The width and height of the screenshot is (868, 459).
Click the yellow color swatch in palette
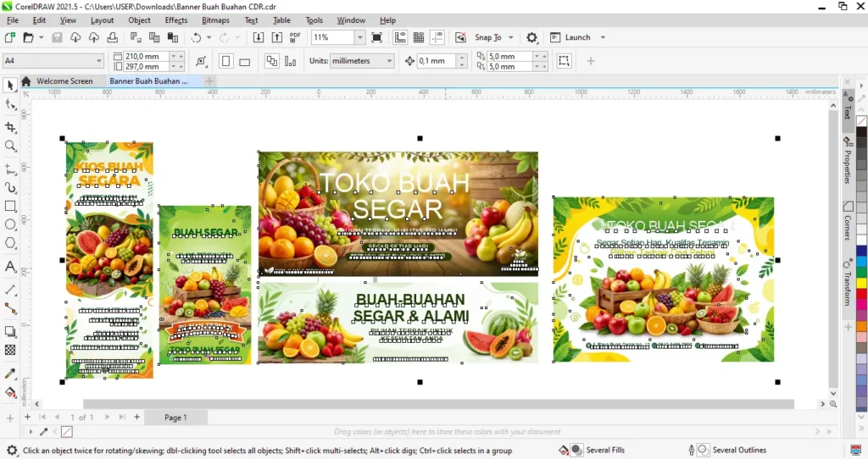(x=862, y=284)
